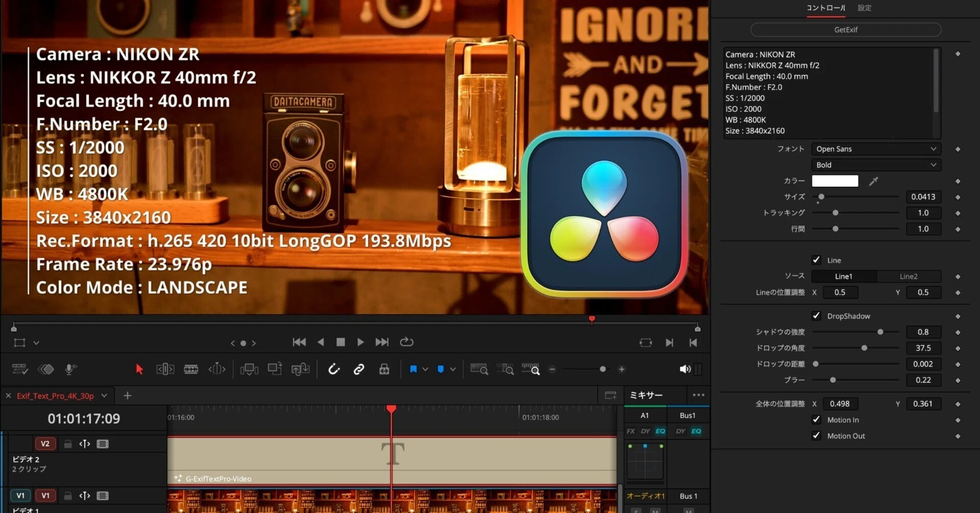The image size is (980, 513).
Task: Click the microphone voiceover icon
Action: click(71, 369)
